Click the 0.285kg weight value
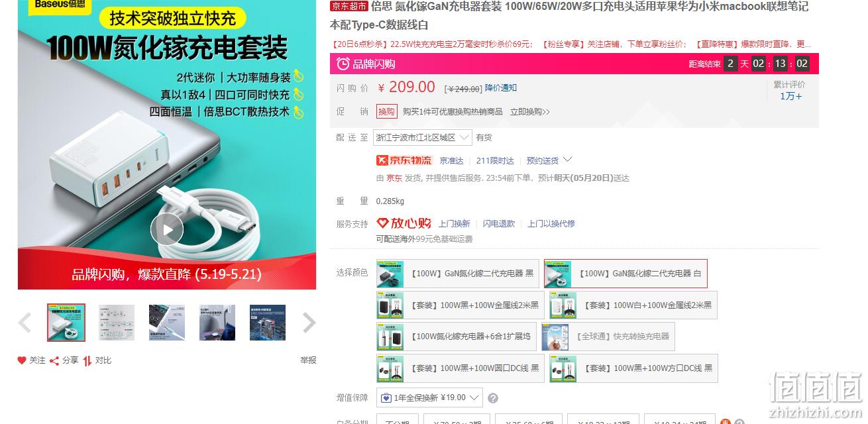The height and width of the screenshot is (424, 868). (390, 201)
